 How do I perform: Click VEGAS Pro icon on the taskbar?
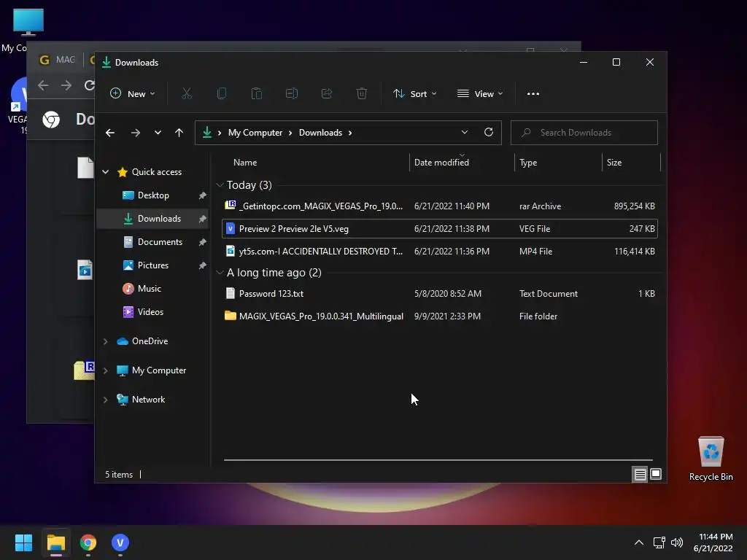pos(120,542)
